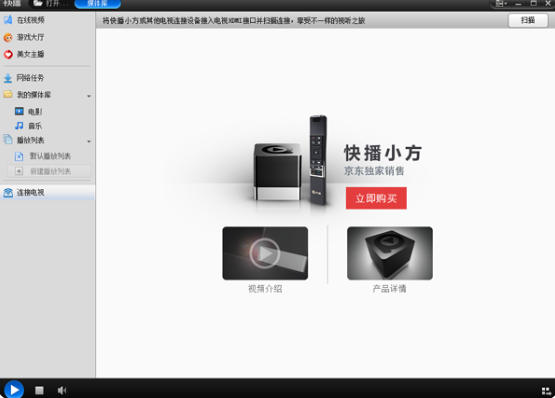The width and height of the screenshot is (555, 398).
Task: Select 我的媒体库 media library folder
Action: click(x=28, y=95)
